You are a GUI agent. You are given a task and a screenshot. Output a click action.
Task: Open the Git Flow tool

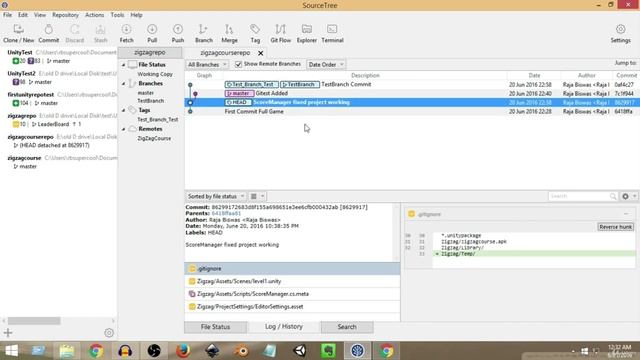click(x=281, y=33)
